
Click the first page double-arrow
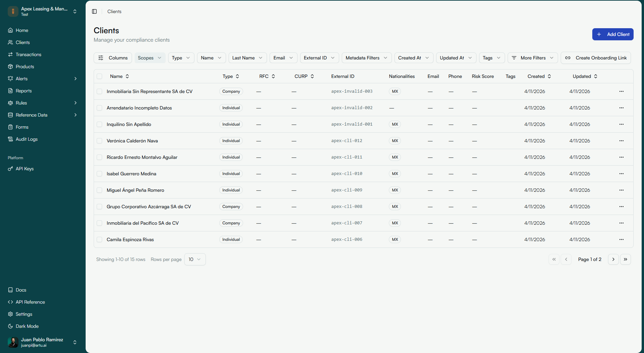[x=554, y=259]
